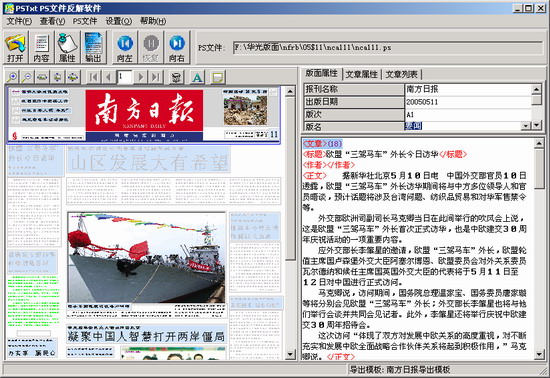This screenshot has height=378, width=550.
Task: Open the 属性 properties toolbar icon
Action: [67, 47]
